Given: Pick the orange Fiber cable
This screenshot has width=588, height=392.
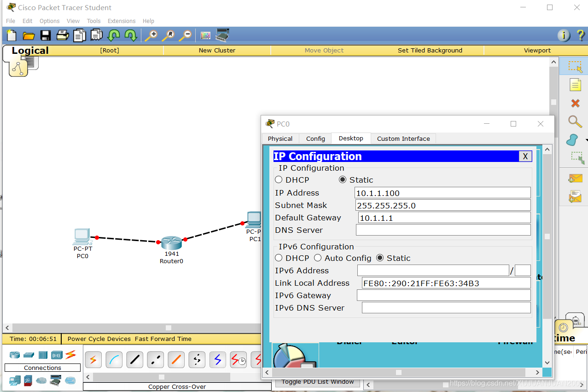Looking at the screenshot, I should tap(176, 359).
